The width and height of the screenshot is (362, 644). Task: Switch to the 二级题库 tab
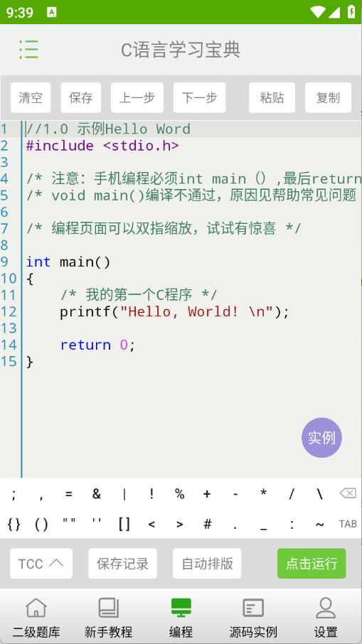coord(36,617)
